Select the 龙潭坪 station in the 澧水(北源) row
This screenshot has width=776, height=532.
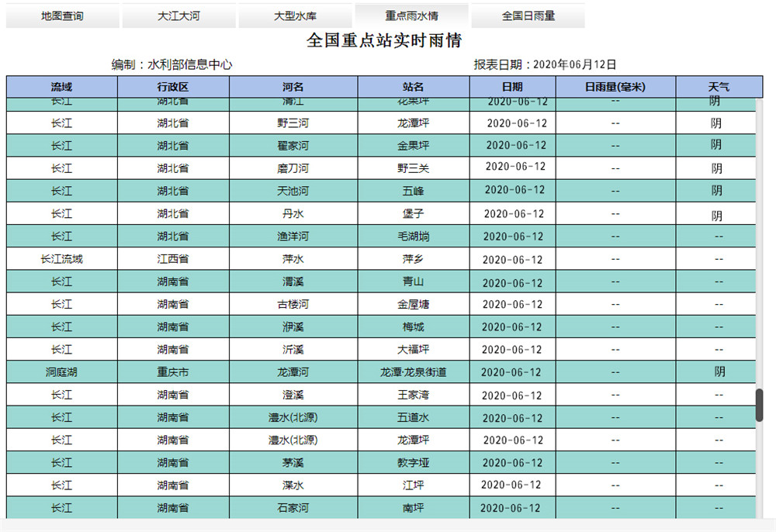pos(414,440)
